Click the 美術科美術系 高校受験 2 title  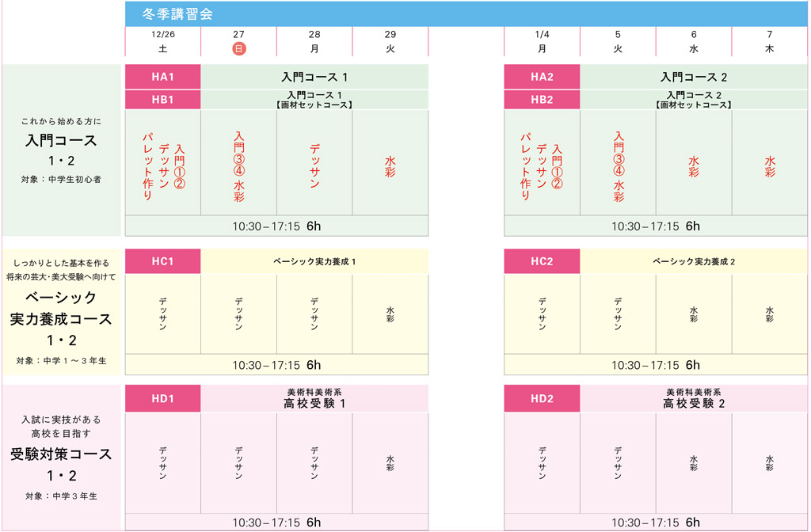[x=694, y=399]
